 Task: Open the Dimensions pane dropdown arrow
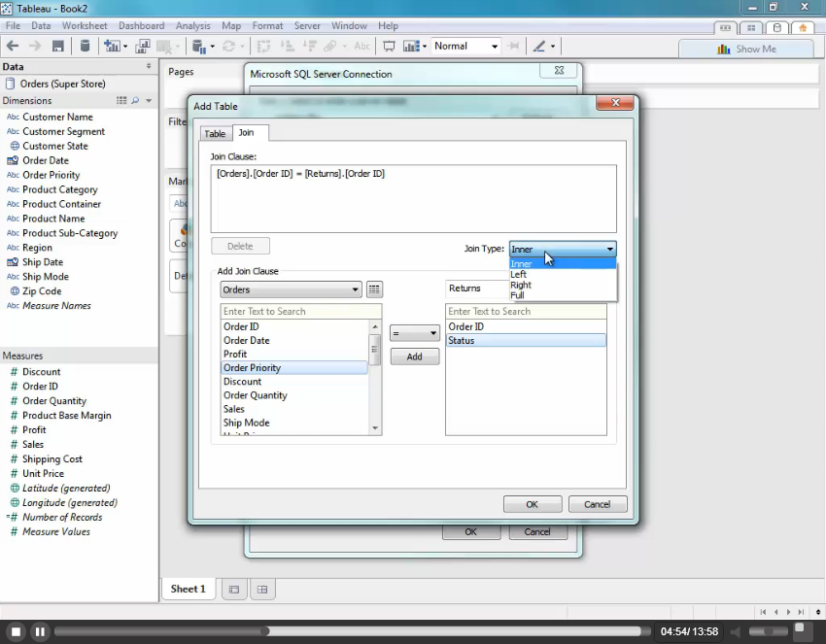[149, 101]
